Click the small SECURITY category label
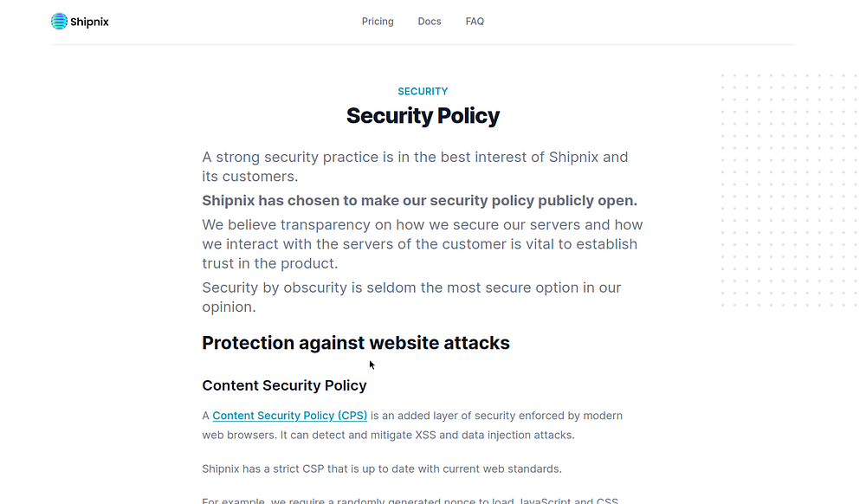Screen dimensions: 866x504 point(423,91)
